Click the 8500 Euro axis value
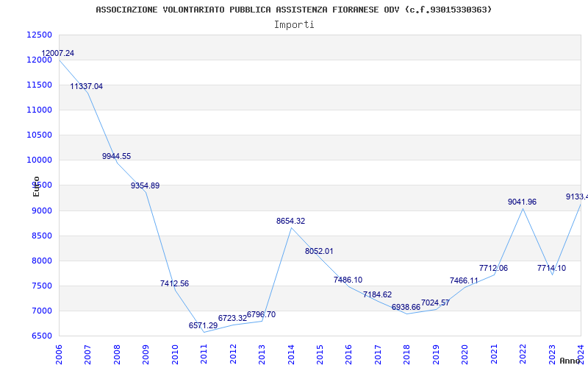Image resolution: width=588 pixels, height=368 pixels. 41,236
